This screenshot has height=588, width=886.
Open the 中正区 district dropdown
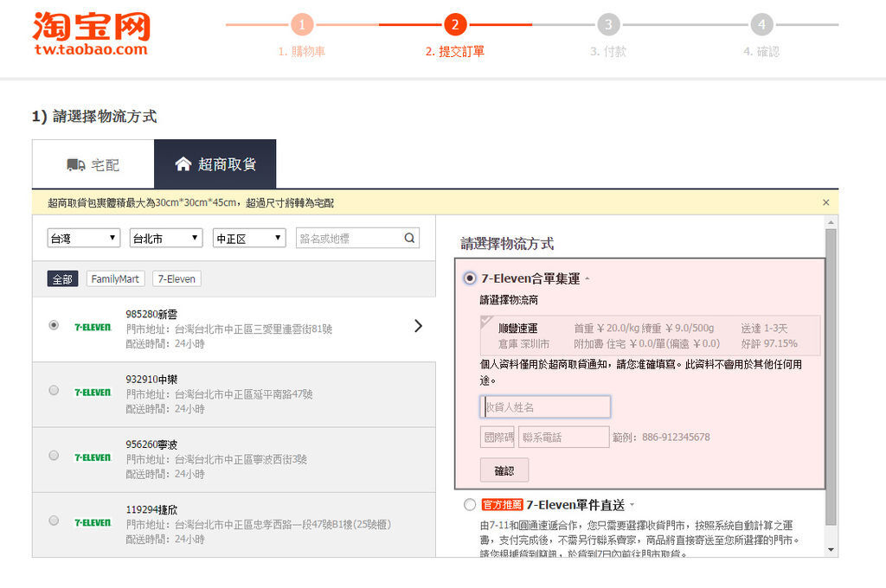(x=249, y=238)
